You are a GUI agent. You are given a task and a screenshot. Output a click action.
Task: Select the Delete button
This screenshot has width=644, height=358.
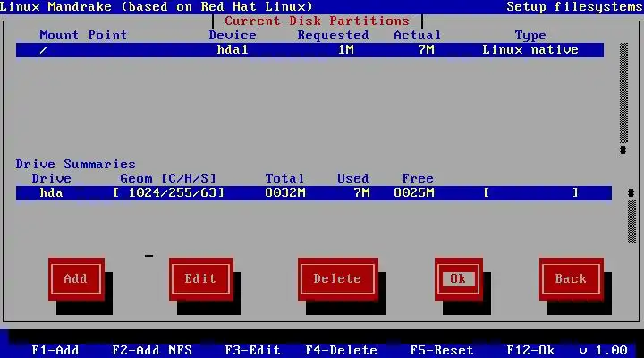[337, 279]
